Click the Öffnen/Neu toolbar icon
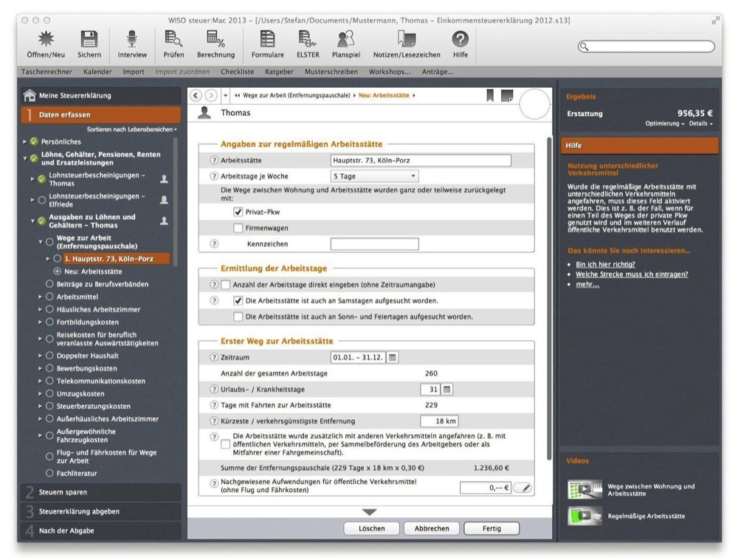The width and height of the screenshot is (738, 560). tap(44, 41)
